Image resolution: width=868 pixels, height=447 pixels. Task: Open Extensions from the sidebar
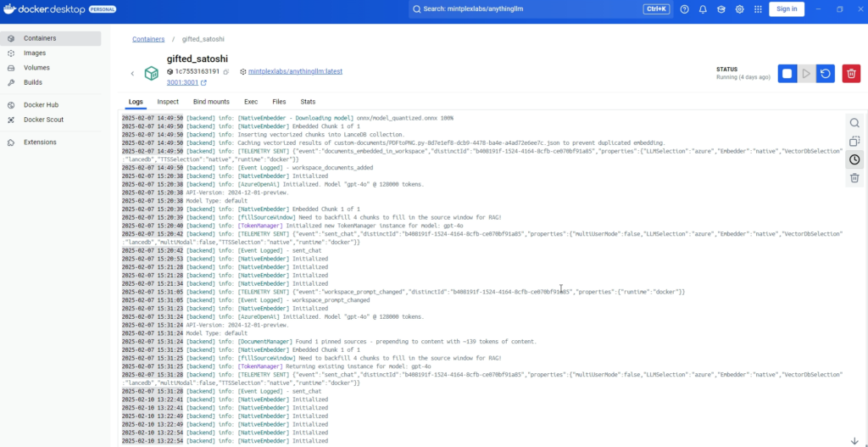[x=50, y=142]
